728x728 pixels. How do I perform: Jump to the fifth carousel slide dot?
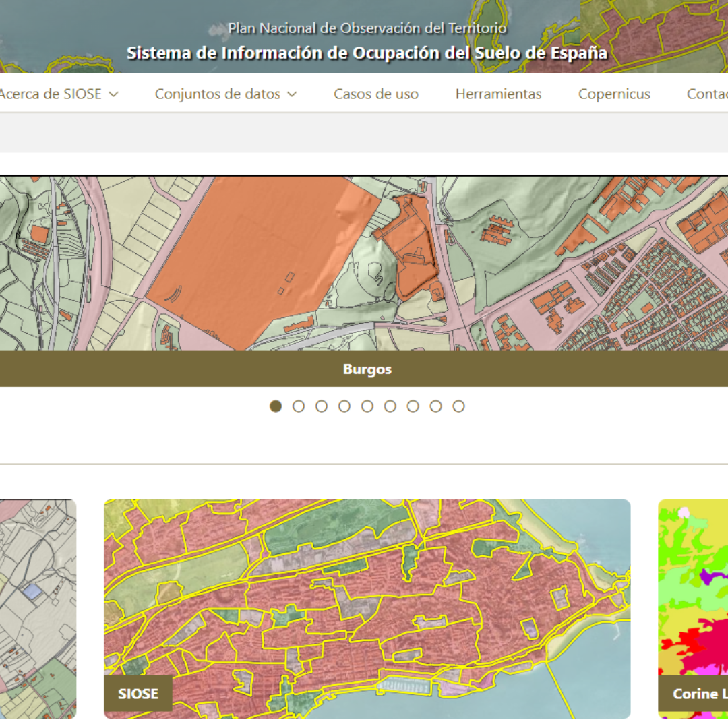pos(367,406)
